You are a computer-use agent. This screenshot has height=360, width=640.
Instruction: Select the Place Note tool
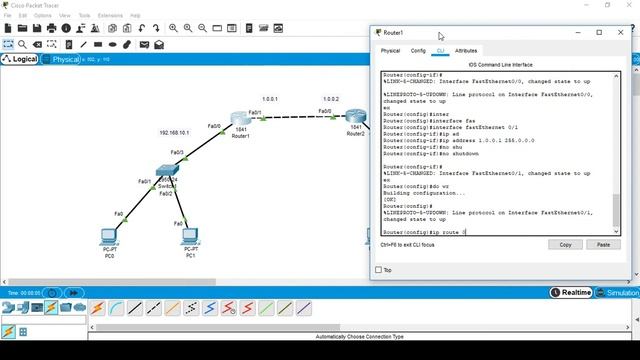[x=69, y=44]
